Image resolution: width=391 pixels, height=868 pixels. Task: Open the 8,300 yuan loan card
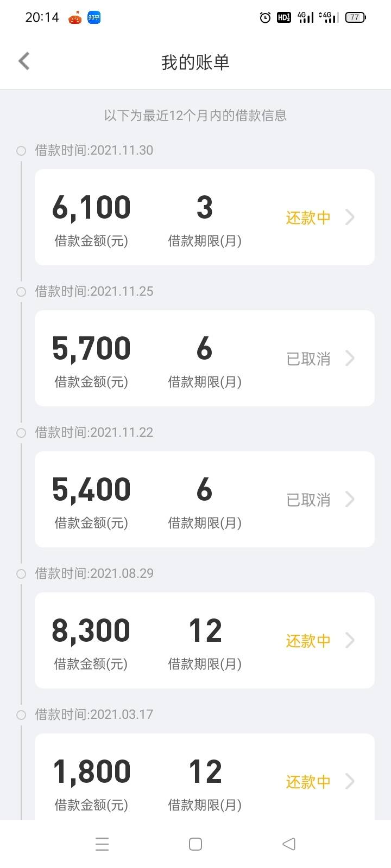[205, 640]
